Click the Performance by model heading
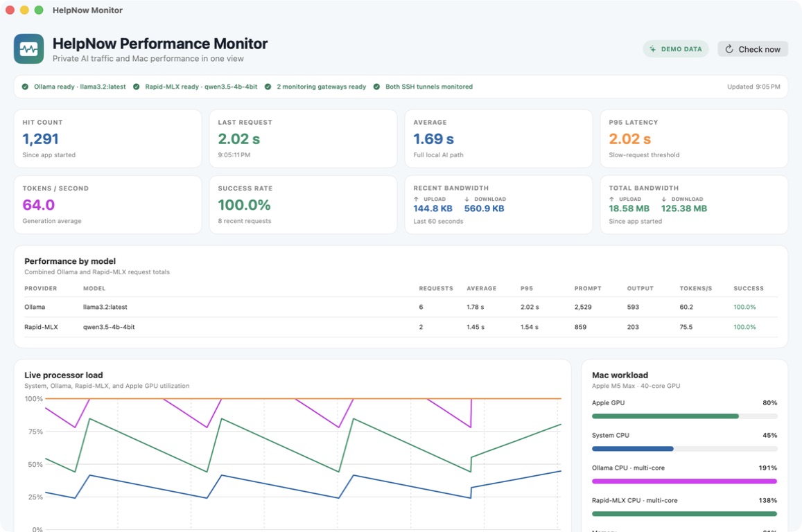802x532 pixels. click(70, 261)
